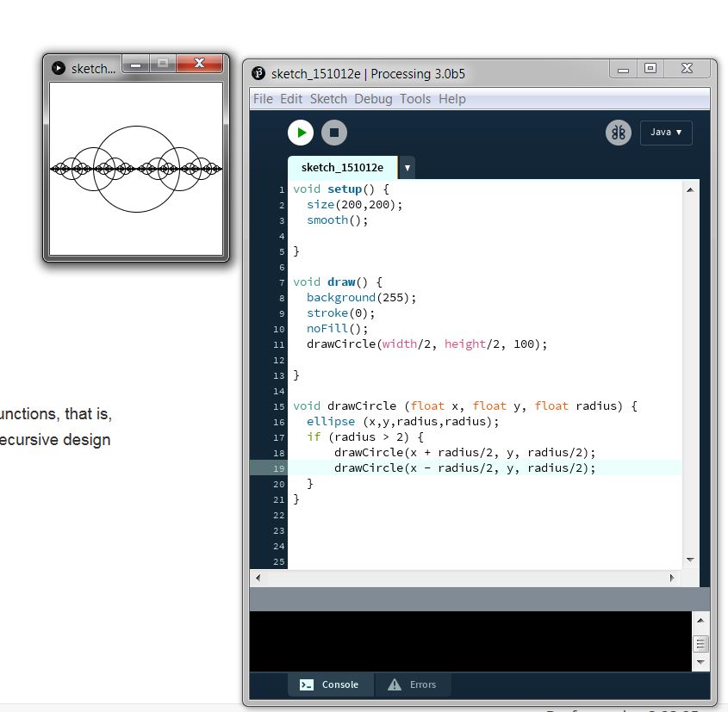
Task: Open the Help menu
Action: (x=452, y=99)
